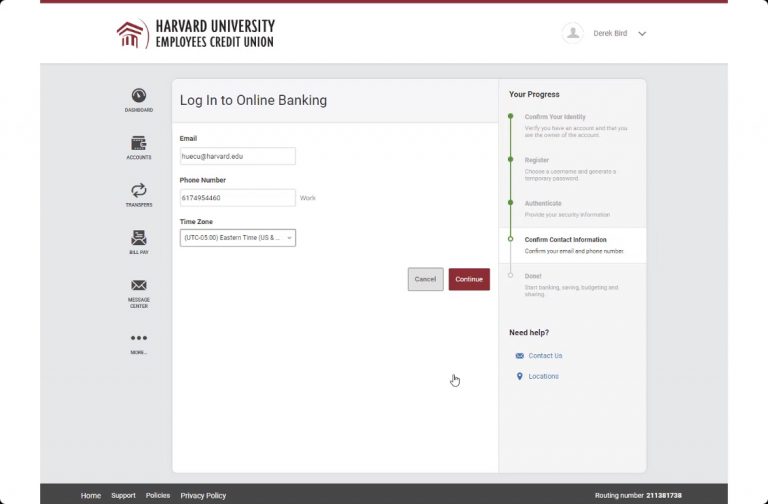Open the Time Zone dropdown

pyautogui.click(x=238, y=238)
